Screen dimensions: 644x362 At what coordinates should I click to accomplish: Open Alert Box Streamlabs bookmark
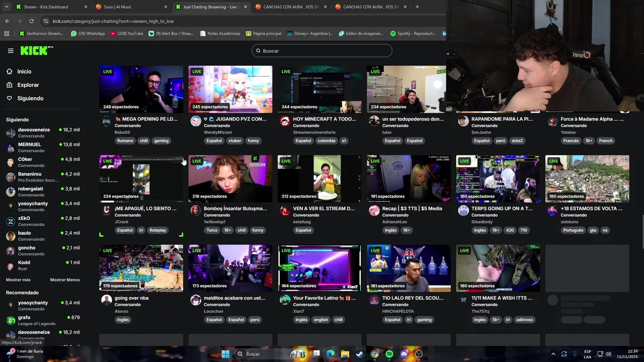(x=171, y=34)
